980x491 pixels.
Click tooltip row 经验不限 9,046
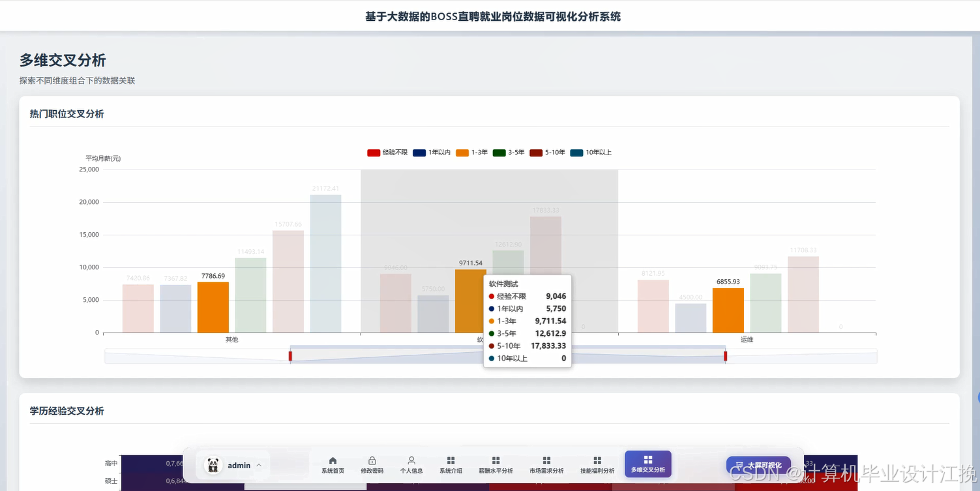(x=527, y=296)
